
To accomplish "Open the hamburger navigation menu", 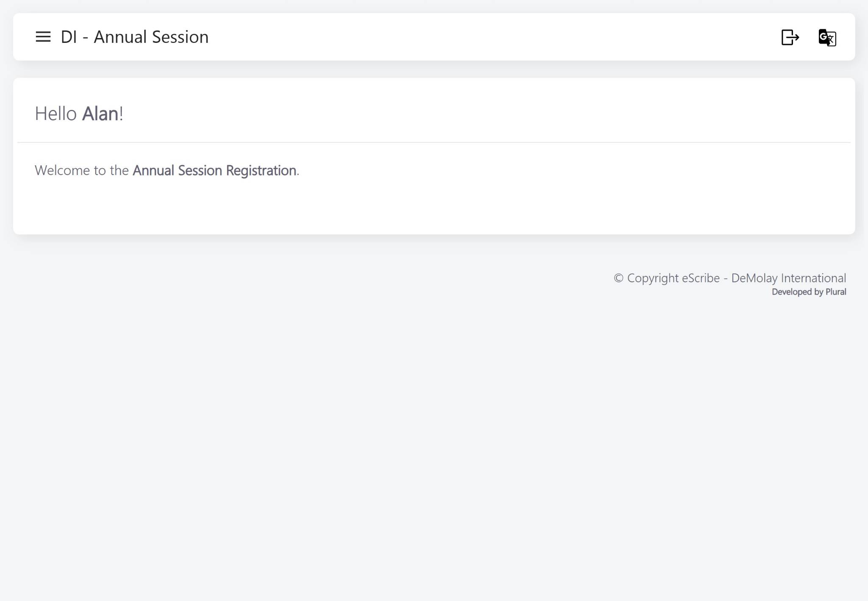I will click(x=43, y=37).
